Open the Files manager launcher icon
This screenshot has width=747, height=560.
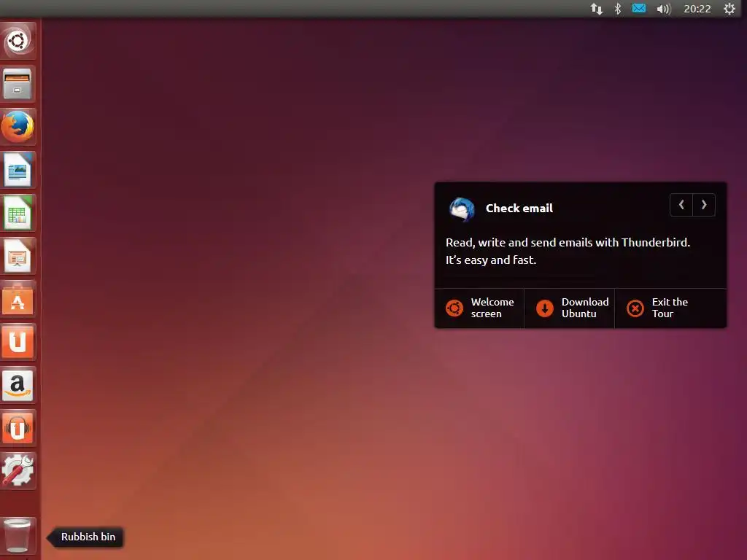(x=18, y=84)
